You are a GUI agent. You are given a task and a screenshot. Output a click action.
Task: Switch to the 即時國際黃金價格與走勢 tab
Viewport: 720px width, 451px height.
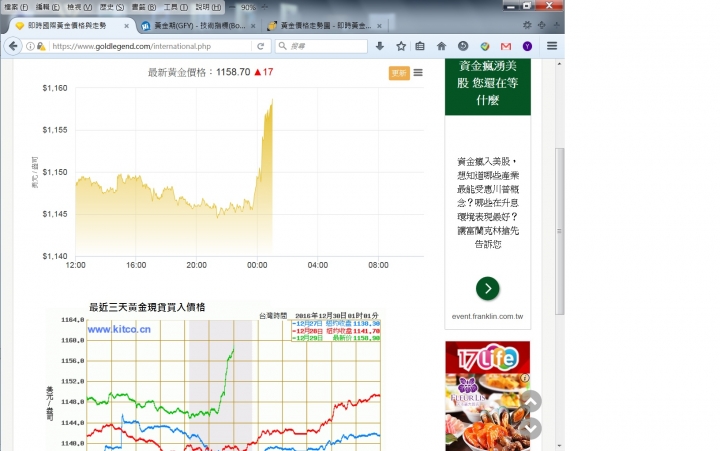69,26
